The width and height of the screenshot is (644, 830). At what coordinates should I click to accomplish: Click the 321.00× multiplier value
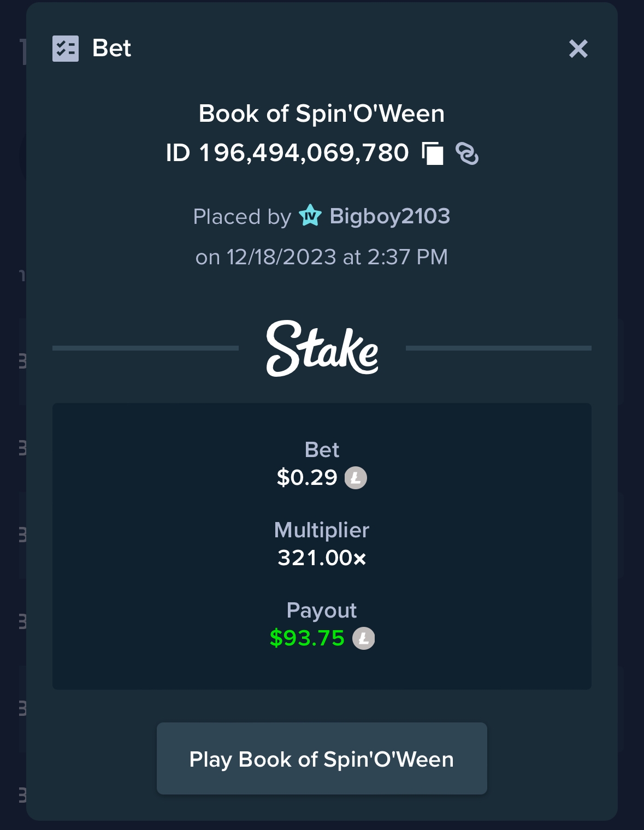(x=322, y=558)
